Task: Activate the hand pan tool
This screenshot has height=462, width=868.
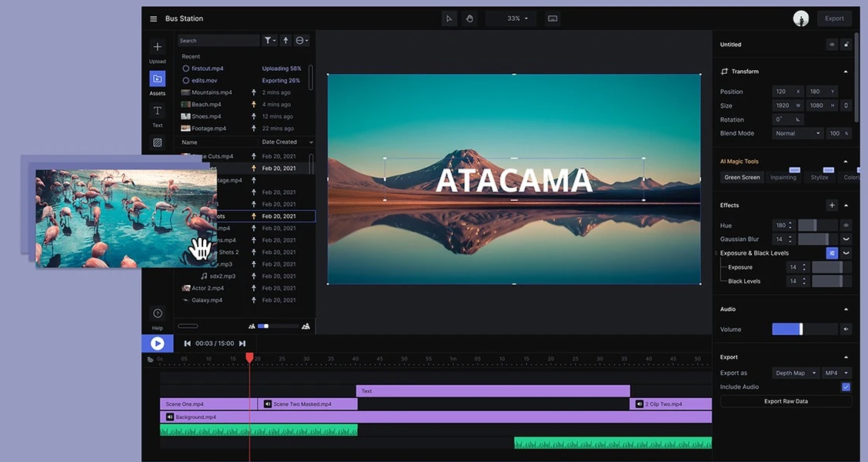Action: pyautogui.click(x=469, y=18)
